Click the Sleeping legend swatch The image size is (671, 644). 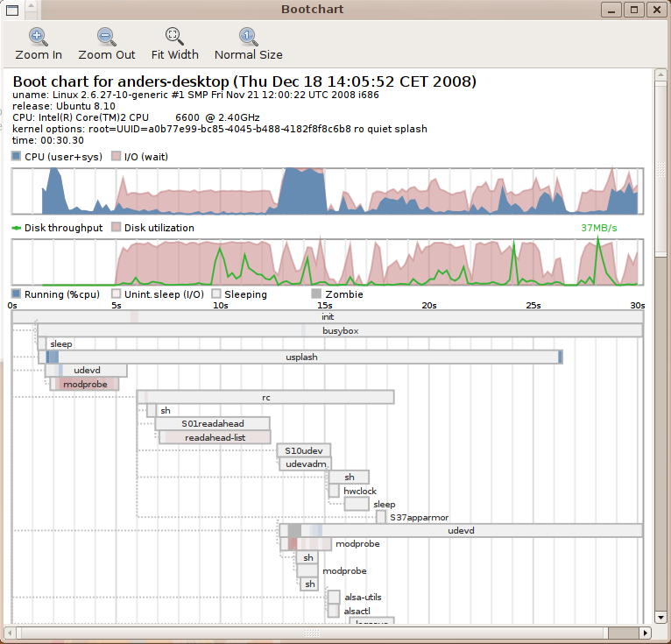pyautogui.click(x=216, y=294)
